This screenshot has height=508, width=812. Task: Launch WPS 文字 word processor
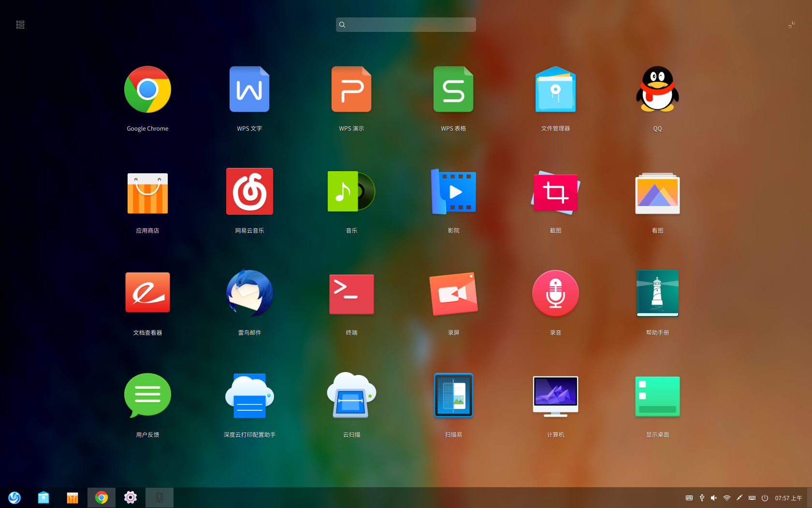249,90
